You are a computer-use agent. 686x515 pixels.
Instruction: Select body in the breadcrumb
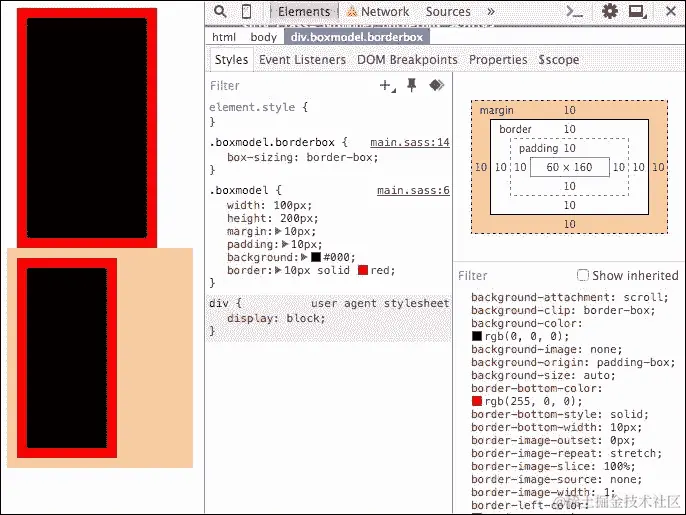263,37
